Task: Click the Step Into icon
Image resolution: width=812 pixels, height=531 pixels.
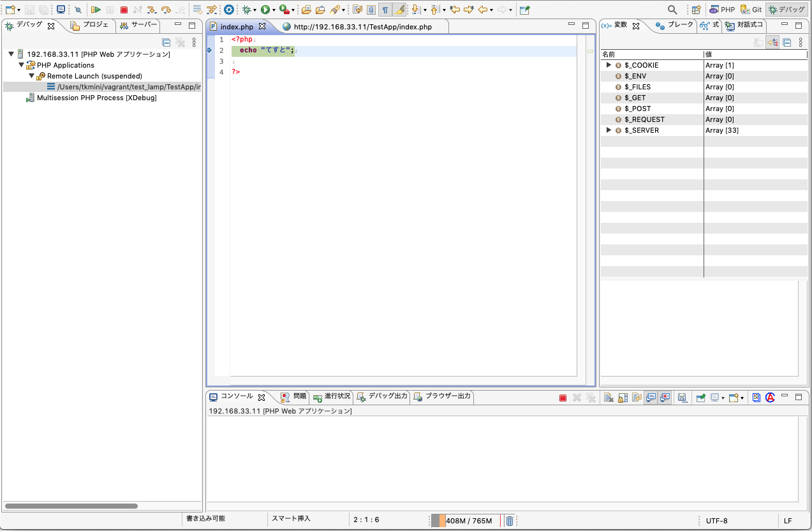Action: (152, 10)
